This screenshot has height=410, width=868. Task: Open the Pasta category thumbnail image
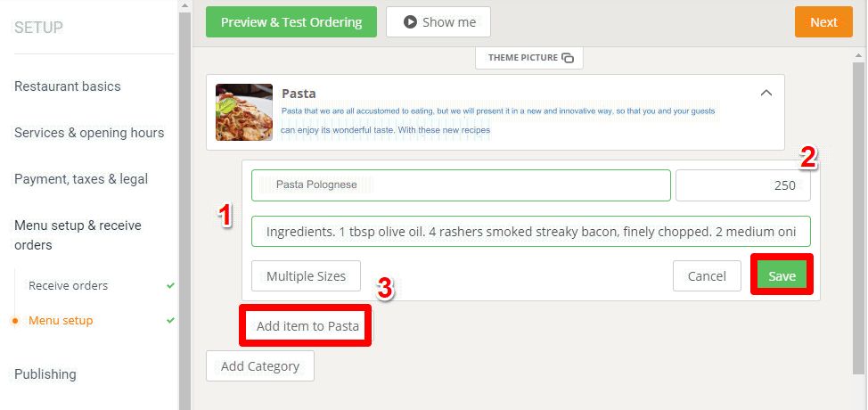244,112
